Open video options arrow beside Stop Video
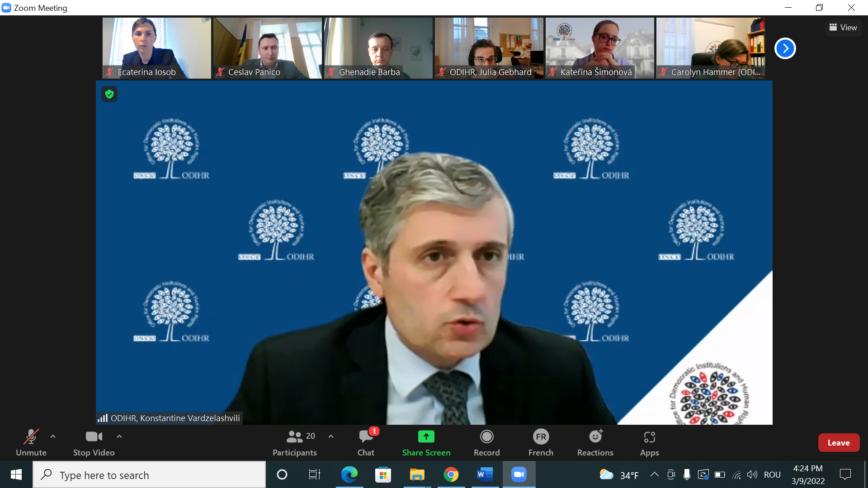The width and height of the screenshot is (868, 488). coord(119,436)
